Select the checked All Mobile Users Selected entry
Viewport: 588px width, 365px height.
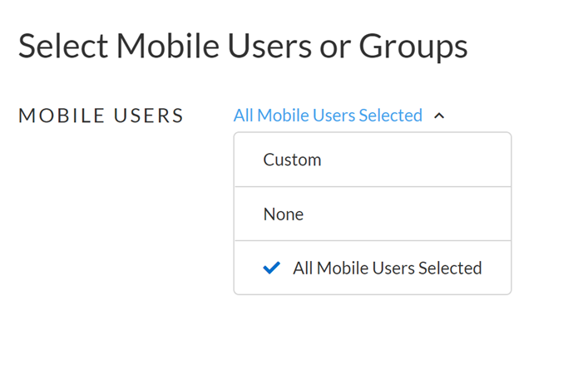pos(387,268)
